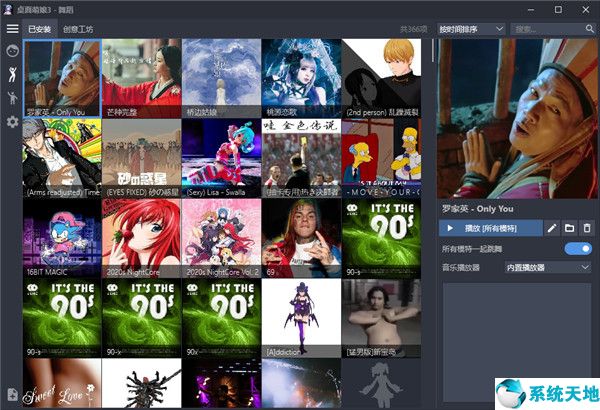Click the empty description text box
This screenshot has height=410, width=600.
[x=517, y=343]
